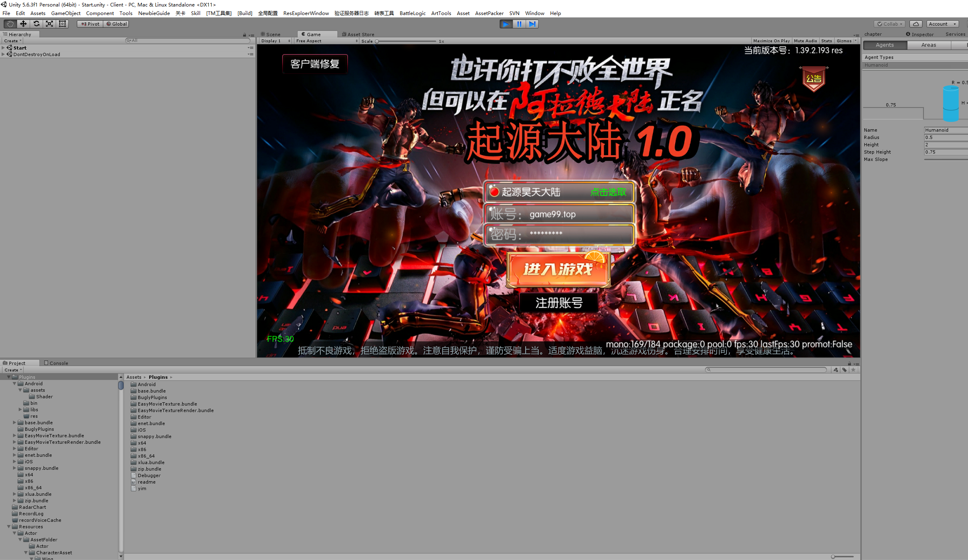Viewport: 968px width, 560px height.
Task: Toggle Stats overlay in Game view
Action: (x=826, y=41)
